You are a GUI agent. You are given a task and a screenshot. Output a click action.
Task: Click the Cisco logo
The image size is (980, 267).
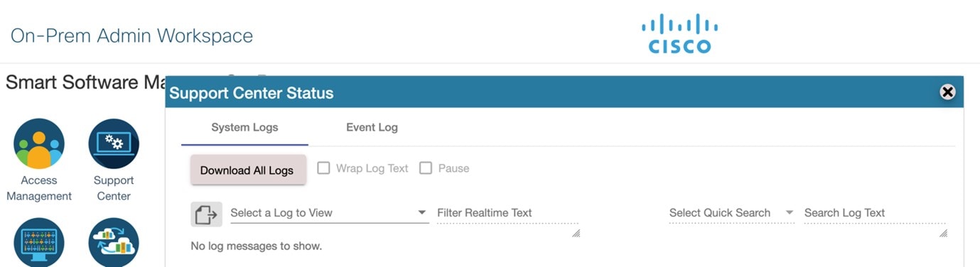(679, 33)
